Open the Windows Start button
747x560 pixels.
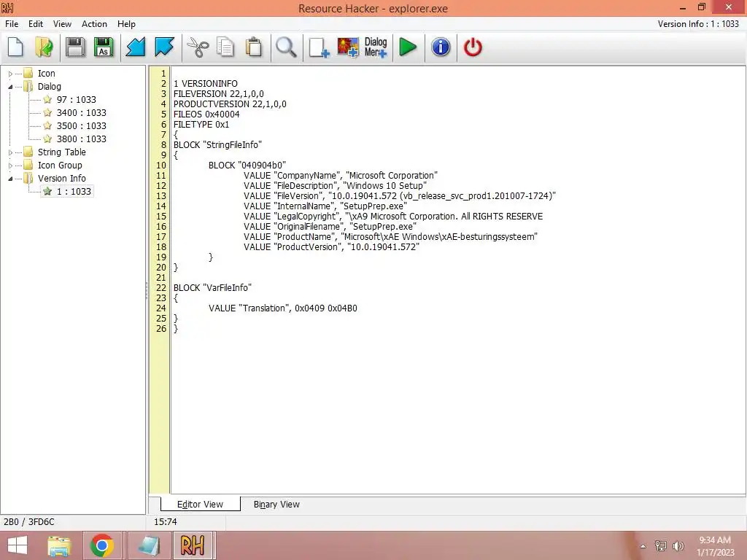(x=18, y=545)
